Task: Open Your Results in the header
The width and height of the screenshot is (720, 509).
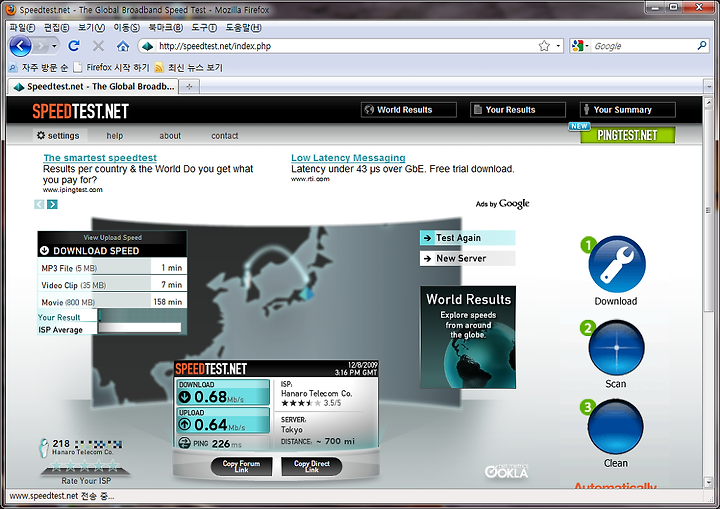Action: tap(518, 110)
